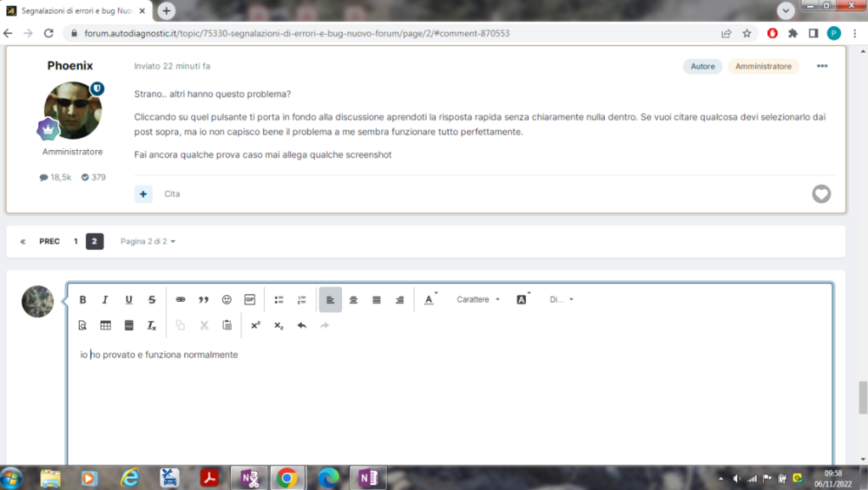
Task: Open the text color picker dropdown
Action: click(430, 300)
